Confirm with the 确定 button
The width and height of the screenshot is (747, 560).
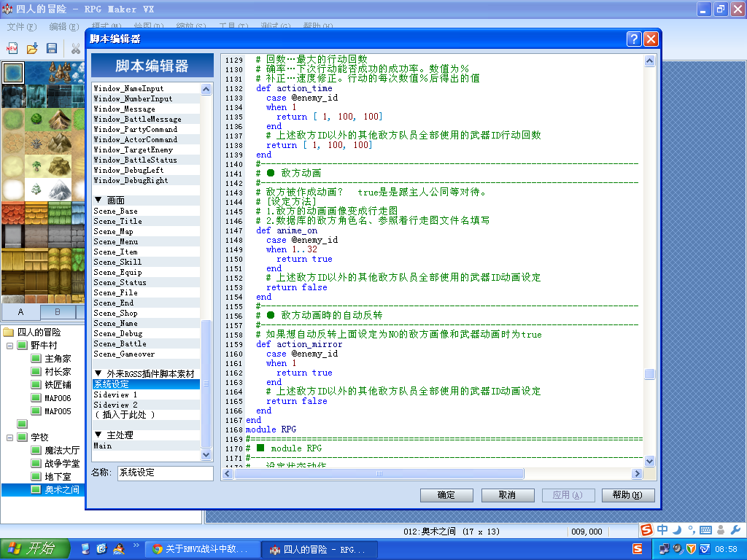click(x=446, y=495)
